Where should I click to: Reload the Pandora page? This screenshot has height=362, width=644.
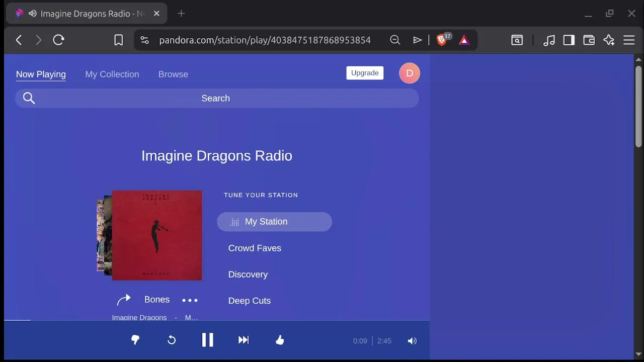pos(58,40)
